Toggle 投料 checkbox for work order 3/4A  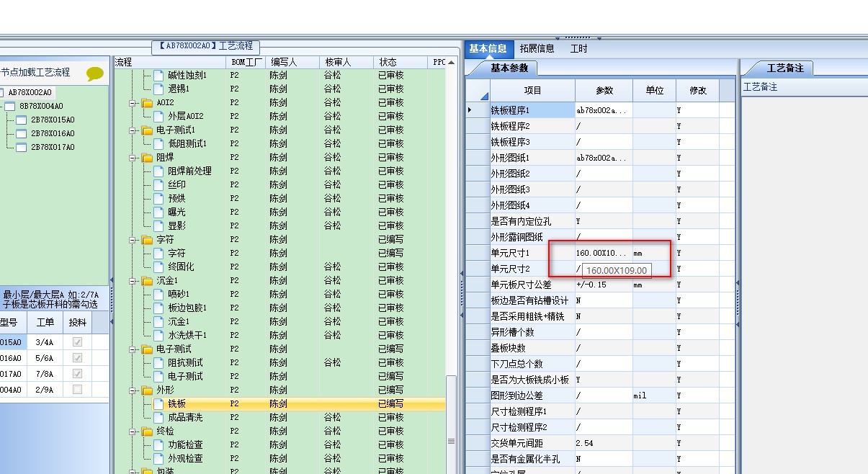tap(77, 343)
